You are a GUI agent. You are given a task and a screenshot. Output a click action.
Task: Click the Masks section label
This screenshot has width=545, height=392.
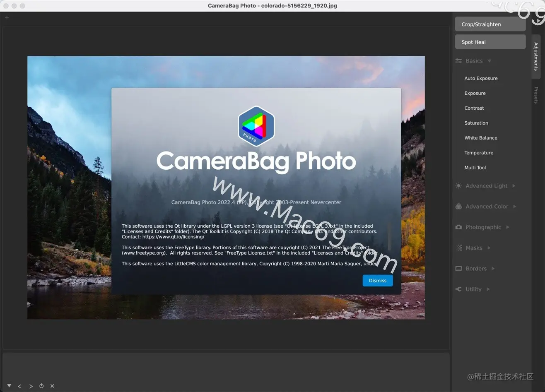474,248
